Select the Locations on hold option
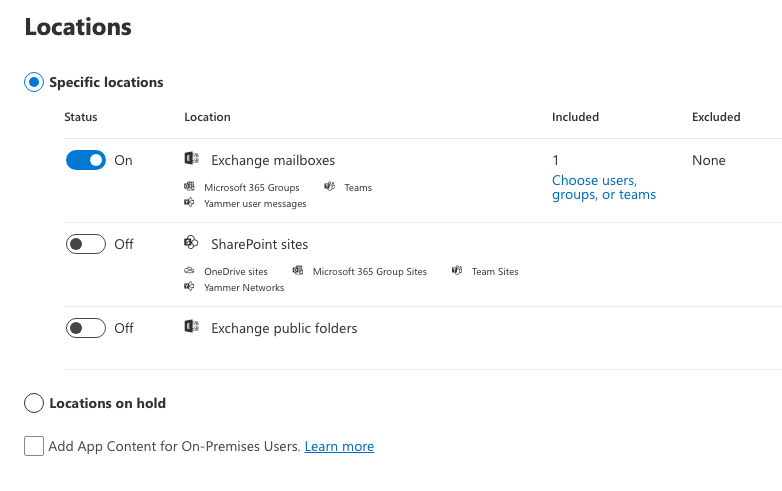The image size is (782, 491). [x=34, y=403]
